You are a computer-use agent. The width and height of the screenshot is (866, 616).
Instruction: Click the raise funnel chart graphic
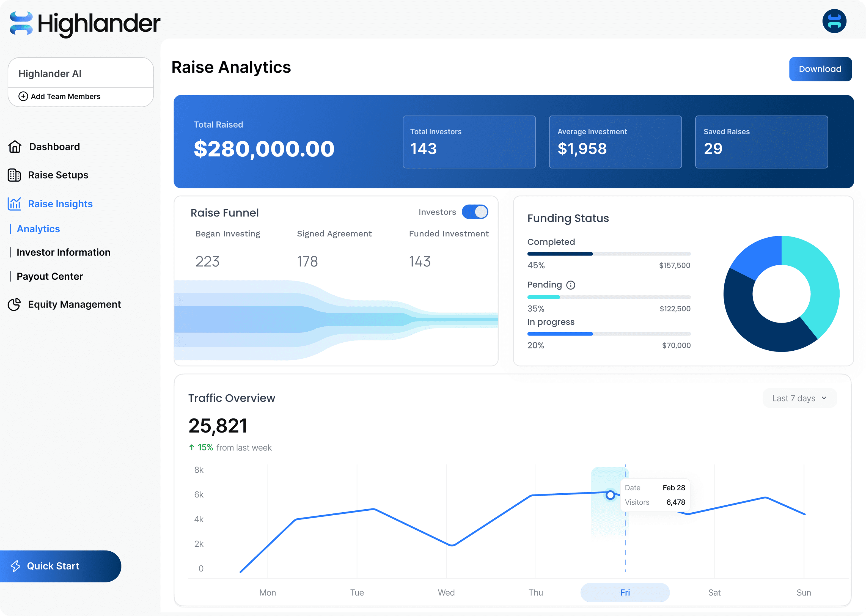(x=336, y=320)
